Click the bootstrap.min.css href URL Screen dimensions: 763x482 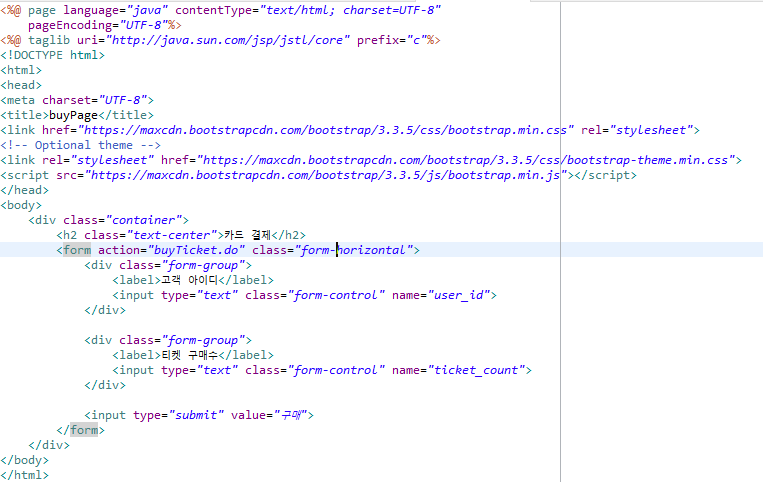(x=326, y=130)
